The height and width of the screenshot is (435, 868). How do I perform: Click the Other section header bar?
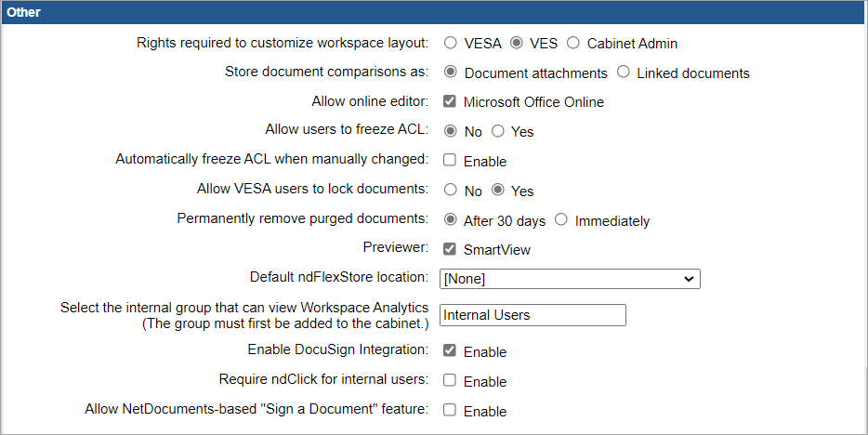tap(433, 13)
